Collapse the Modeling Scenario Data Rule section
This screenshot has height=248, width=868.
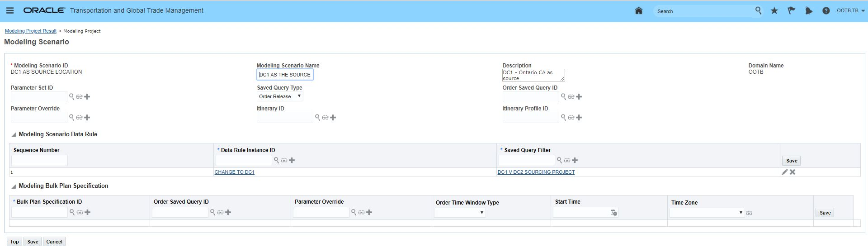(14, 135)
